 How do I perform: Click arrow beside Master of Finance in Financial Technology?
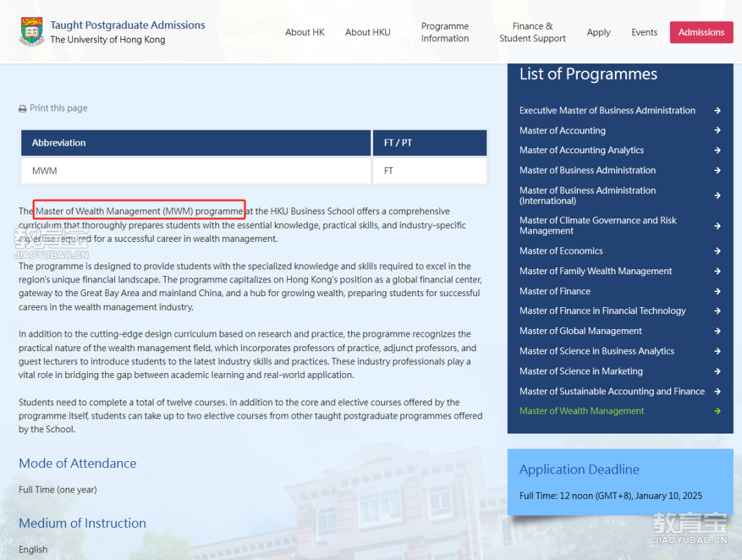[717, 311]
